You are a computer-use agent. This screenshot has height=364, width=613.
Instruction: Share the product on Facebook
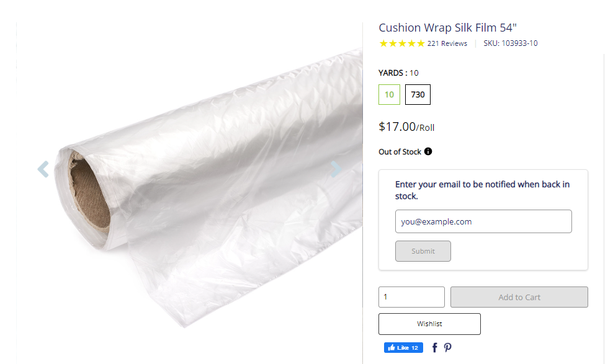coord(434,348)
